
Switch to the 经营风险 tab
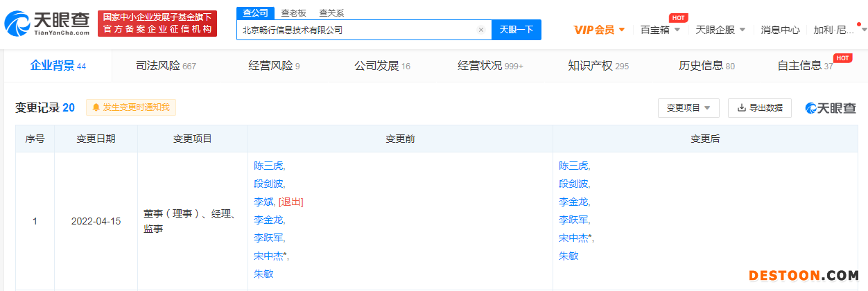tap(274, 66)
